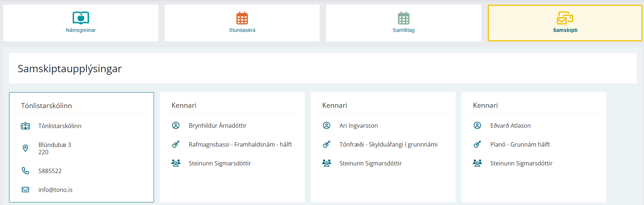Click the info@tono.is email address
Image resolution: width=644 pixels, height=205 pixels.
[x=55, y=190]
